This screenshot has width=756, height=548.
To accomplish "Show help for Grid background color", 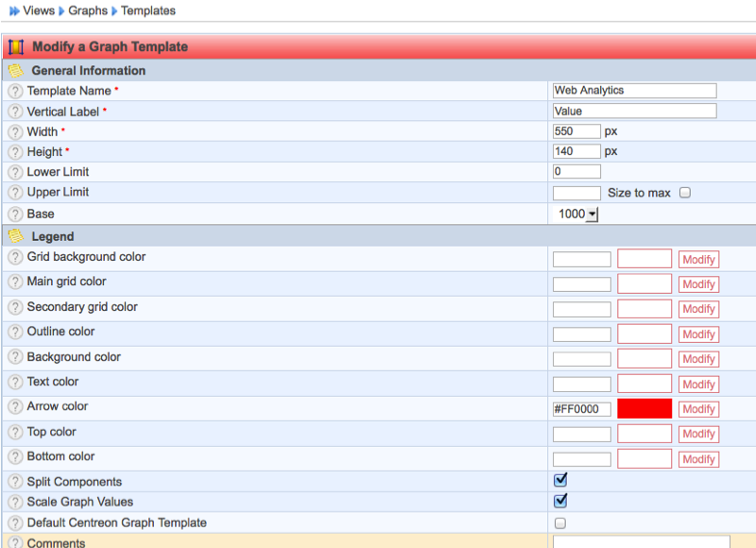I will tap(15, 258).
